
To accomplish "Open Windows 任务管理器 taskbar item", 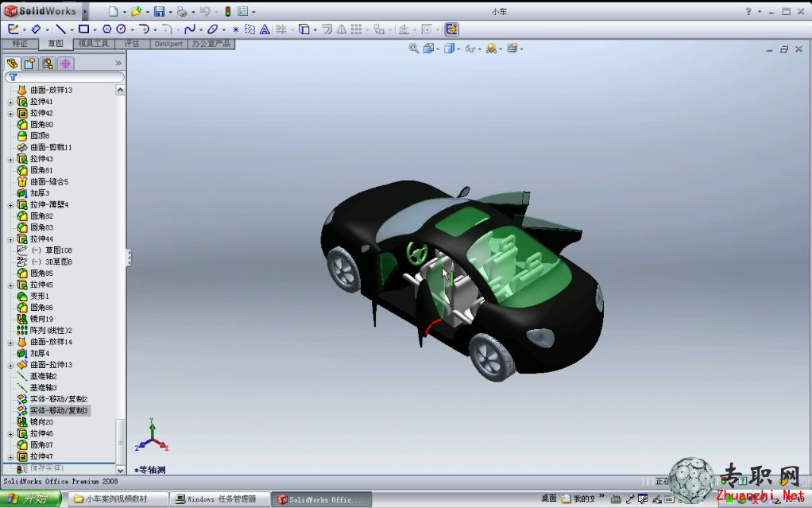I will click(x=220, y=498).
